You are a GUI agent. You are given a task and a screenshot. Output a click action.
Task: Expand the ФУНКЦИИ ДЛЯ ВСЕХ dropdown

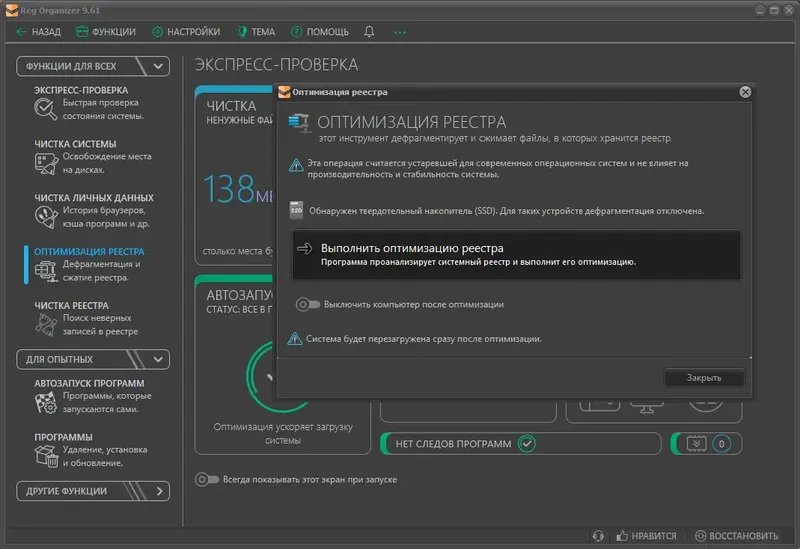click(x=158, y=66)
